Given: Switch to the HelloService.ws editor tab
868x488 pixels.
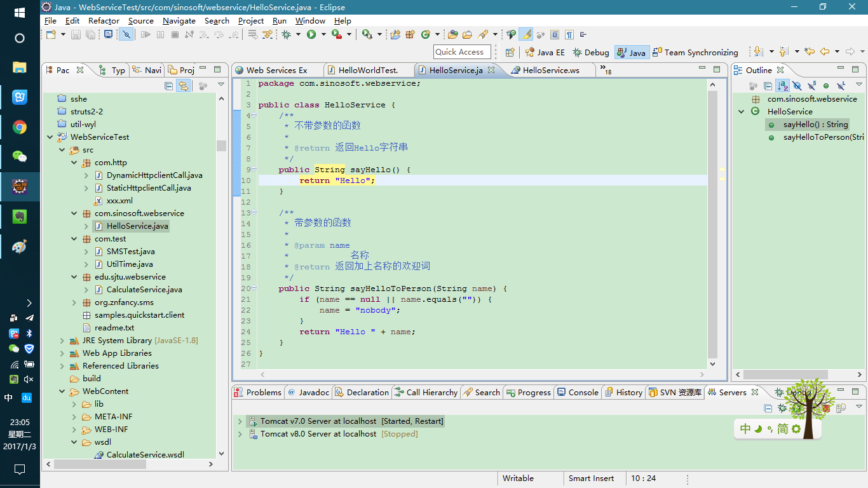Looking at the screenshot, I should tap(550, 70).
